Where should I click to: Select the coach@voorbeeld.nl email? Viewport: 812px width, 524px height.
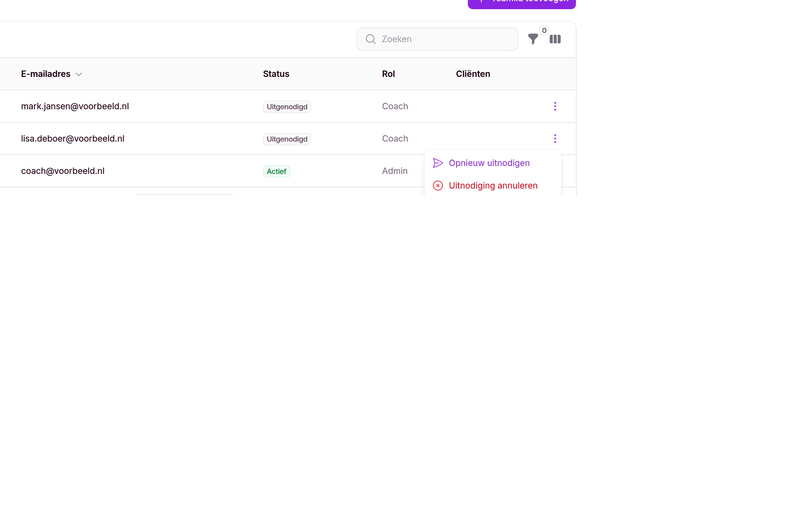pos(63,171)
